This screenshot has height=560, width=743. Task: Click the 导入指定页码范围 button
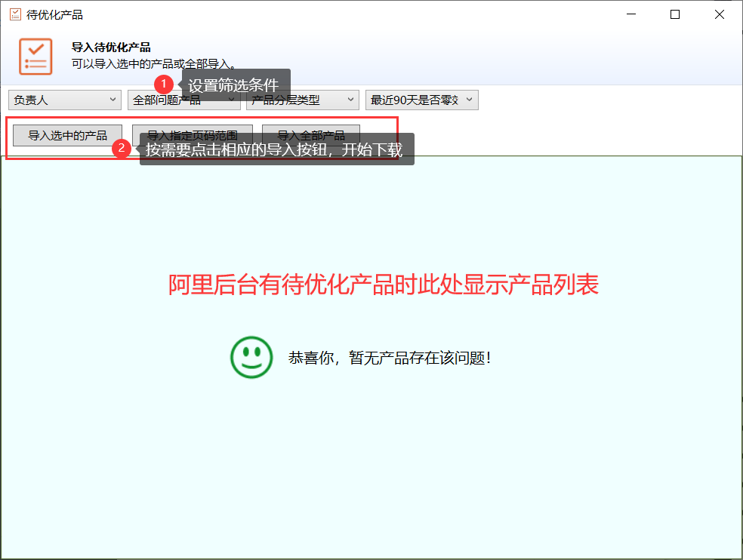192,136
